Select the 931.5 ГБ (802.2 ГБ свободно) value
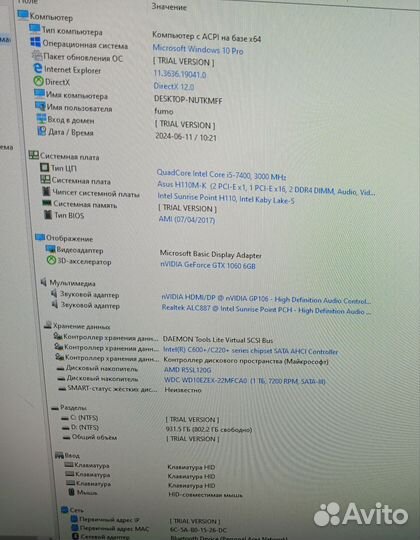The height and width of the screenshot is (540, 420). 209,429
